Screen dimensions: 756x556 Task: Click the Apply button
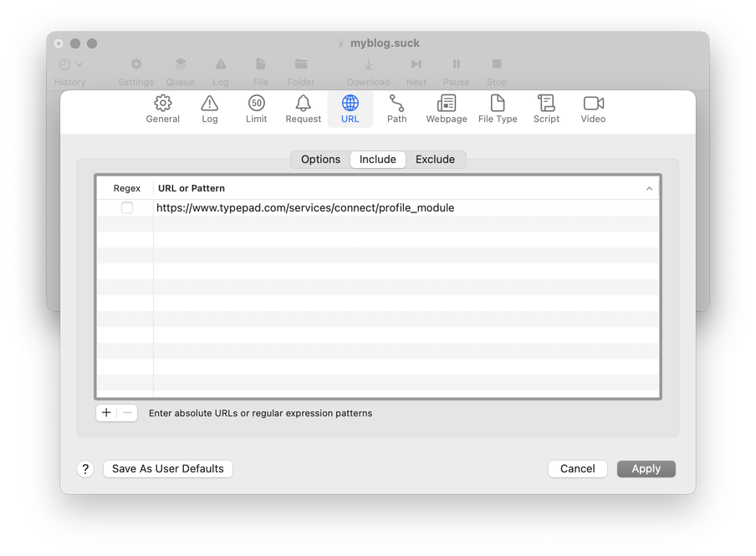(646, 469)
